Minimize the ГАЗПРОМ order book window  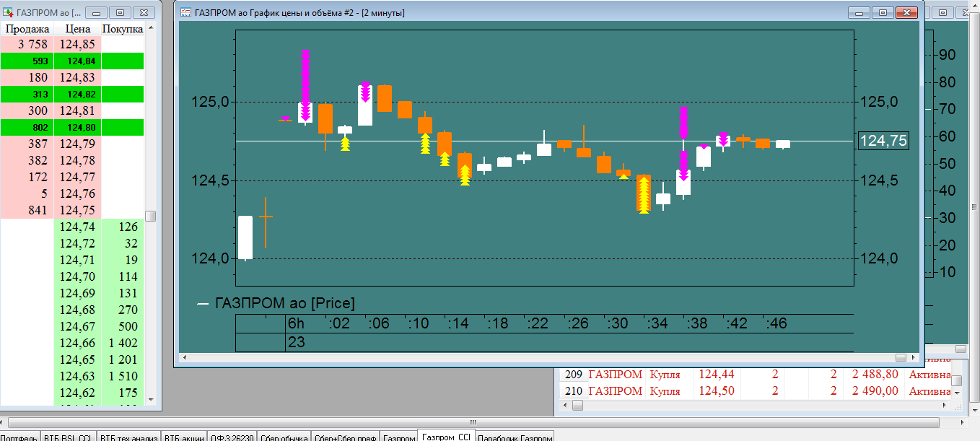(x=97, y=12)
